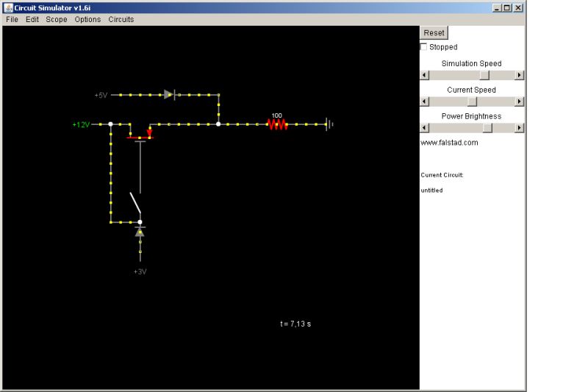Open the Circuits menu

(121, 20)
